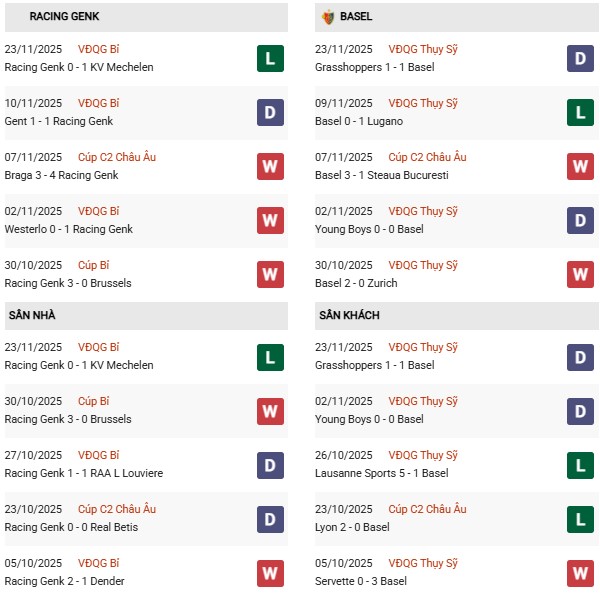Click the win badge for Basel 3 - 1 Steaua Bucuresti
The image size is (600, 595).
[581, 166]
